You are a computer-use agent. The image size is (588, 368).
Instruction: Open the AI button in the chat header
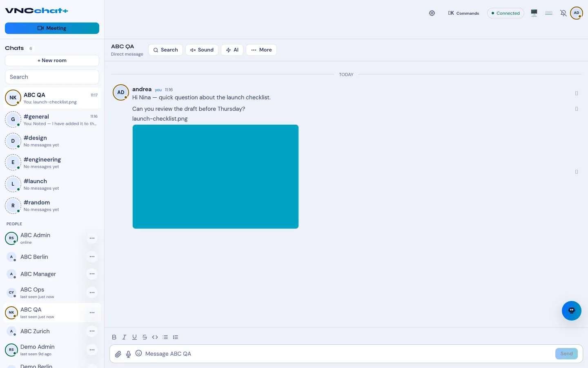[x=232, y=50]
